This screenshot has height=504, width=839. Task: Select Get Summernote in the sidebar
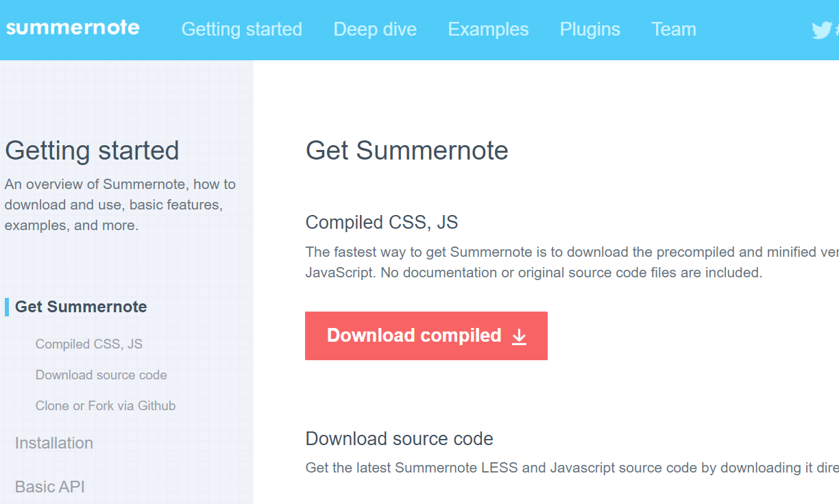pyautogui.click(x=81, y=307)
